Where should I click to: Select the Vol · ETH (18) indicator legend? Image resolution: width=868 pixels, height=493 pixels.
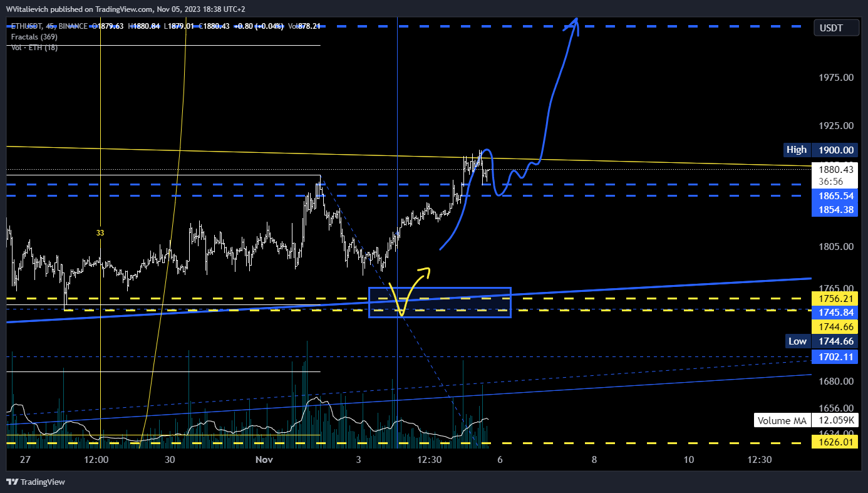coord(34,48)
